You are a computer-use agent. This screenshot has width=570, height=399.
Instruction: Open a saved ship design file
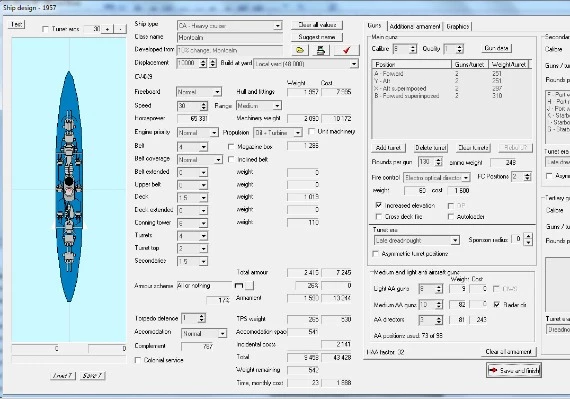[x=300, y=50]
